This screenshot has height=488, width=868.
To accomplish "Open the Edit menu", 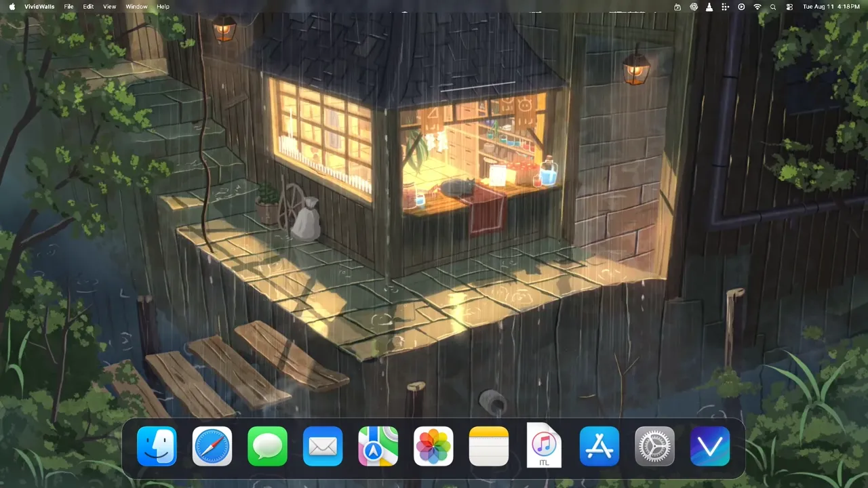I will point(89,7).
